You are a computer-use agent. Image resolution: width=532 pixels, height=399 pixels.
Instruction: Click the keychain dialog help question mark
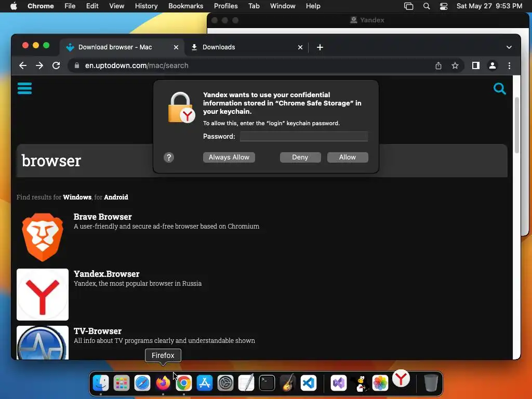tap(169, 157)
